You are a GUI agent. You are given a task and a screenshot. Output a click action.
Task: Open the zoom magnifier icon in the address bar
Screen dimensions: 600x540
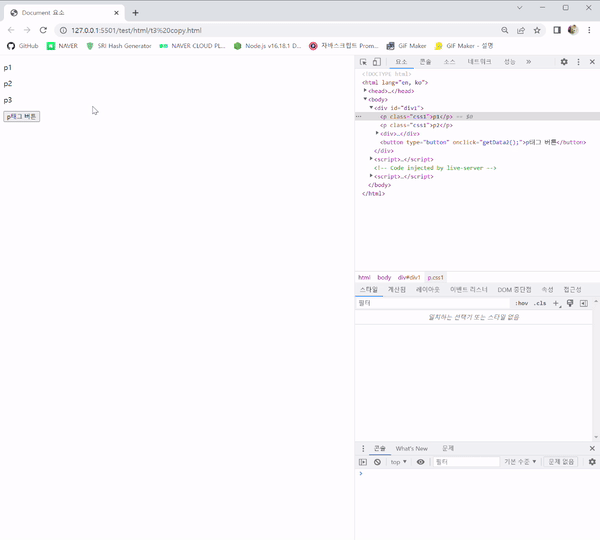[x=505, y=30]
